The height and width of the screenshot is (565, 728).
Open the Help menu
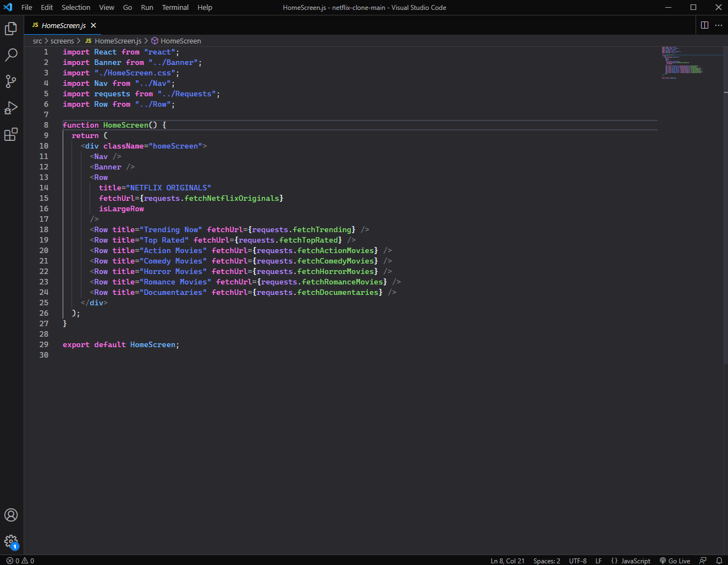(205, 7)
